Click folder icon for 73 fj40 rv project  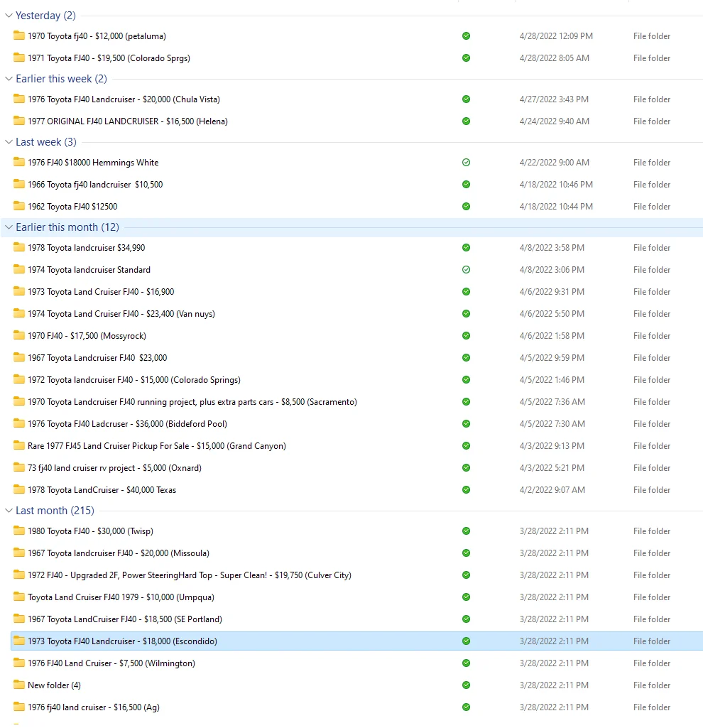click(x=19, y=467)
